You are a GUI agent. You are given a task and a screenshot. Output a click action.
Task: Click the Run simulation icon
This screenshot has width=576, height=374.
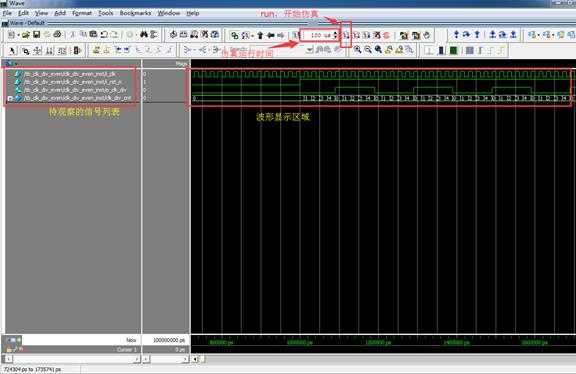346,35
